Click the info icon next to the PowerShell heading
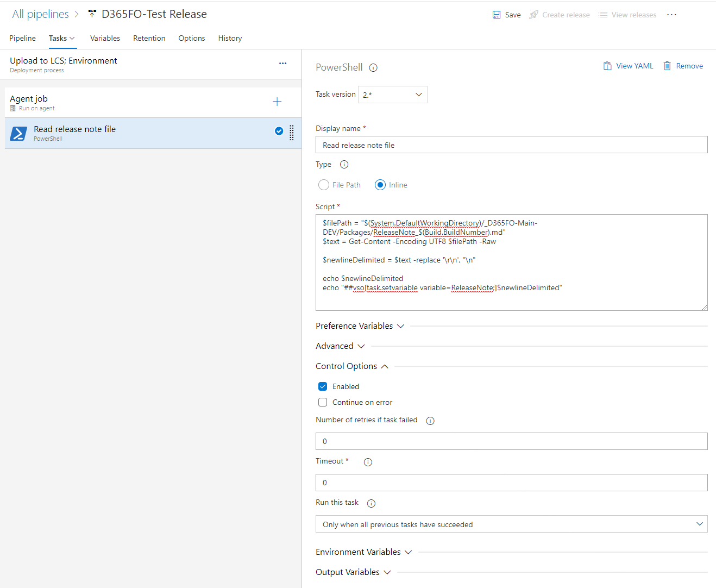The height and width of the screenshot is (588, 716). coord(373,67)
